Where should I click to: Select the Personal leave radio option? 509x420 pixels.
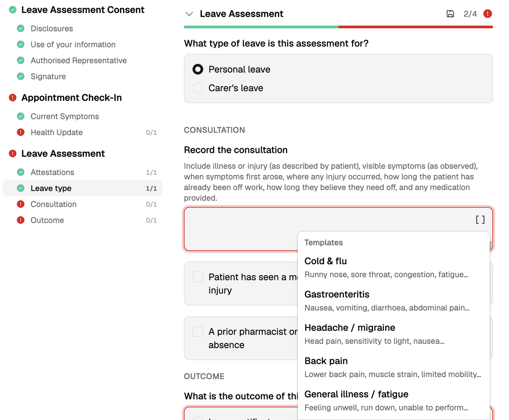[x=198, y=69]
